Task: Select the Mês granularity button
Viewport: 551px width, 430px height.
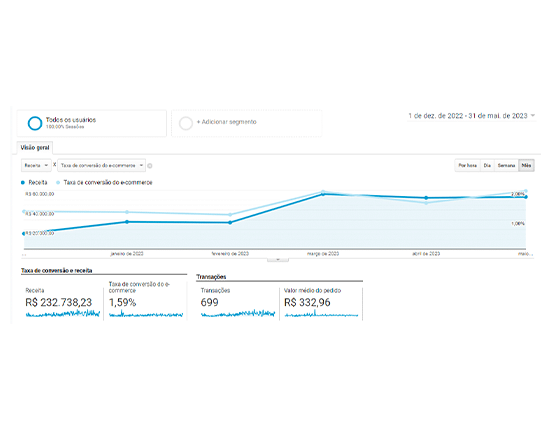Action: click(526, 165)
